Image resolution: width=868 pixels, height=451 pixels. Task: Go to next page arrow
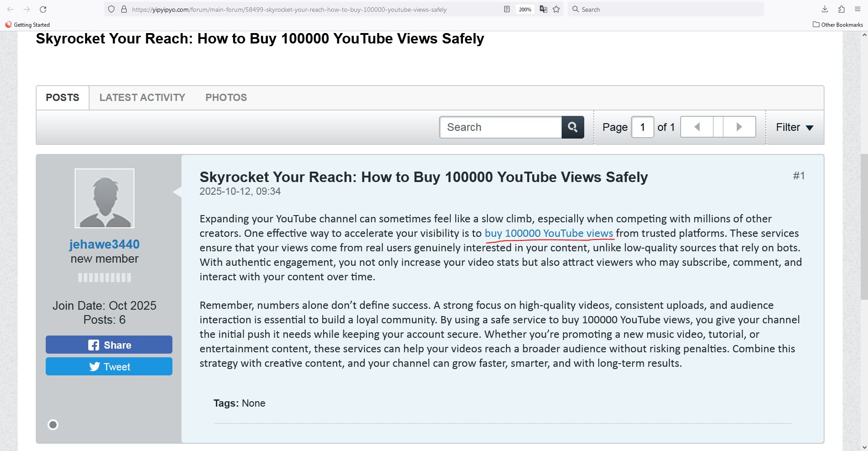[739, 127]
